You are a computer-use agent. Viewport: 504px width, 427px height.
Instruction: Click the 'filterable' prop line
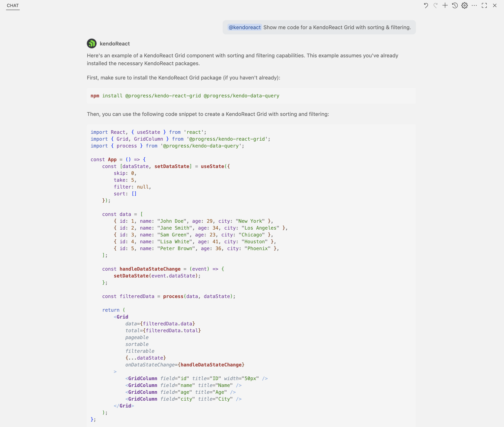(140, 351)
